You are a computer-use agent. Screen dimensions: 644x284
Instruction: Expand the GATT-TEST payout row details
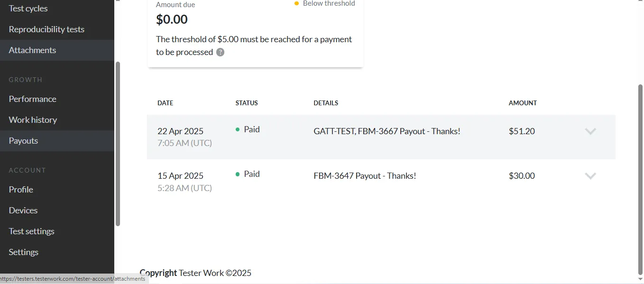coord(590,131)
